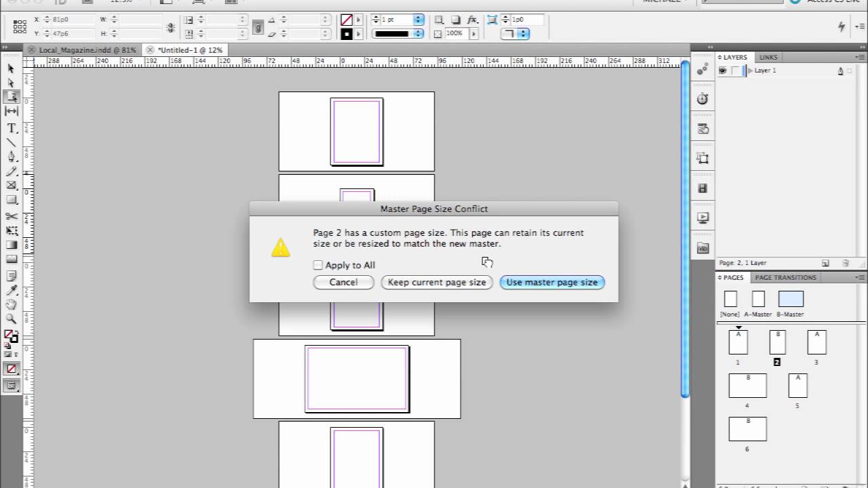Image resolution: width=868 pixels, height=488 pixels.
Task: Open the Preview panel icon
Action: (x=703, y=218)
